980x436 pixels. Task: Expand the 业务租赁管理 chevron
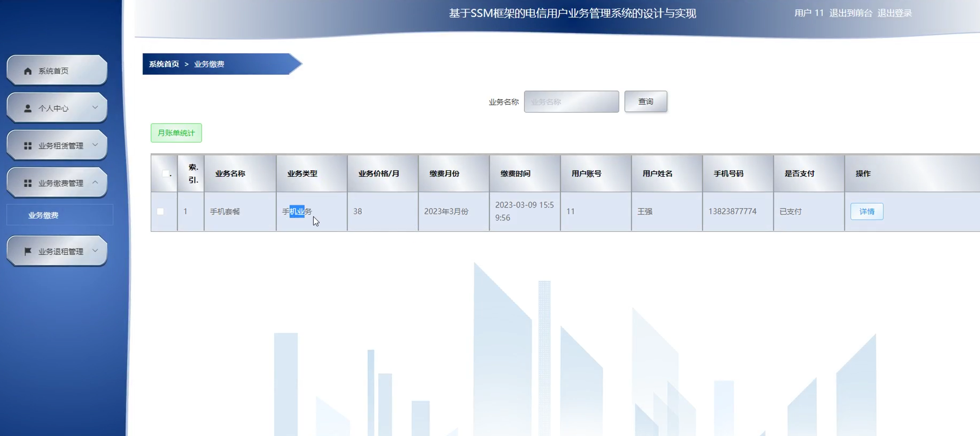95,145
